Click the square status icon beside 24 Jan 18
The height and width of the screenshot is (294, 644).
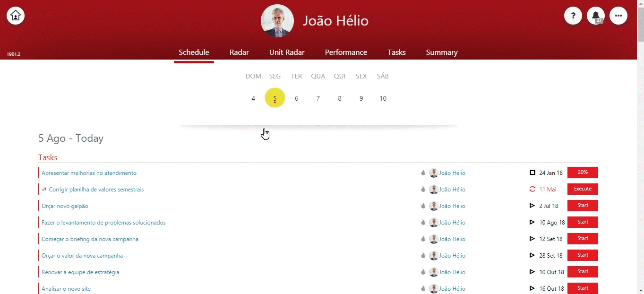[x=532, y=173]
